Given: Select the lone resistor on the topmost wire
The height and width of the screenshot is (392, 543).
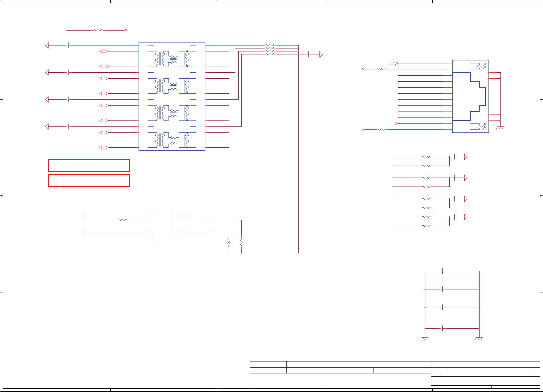Looking at the screenshot, I should [x=98, y=30].
